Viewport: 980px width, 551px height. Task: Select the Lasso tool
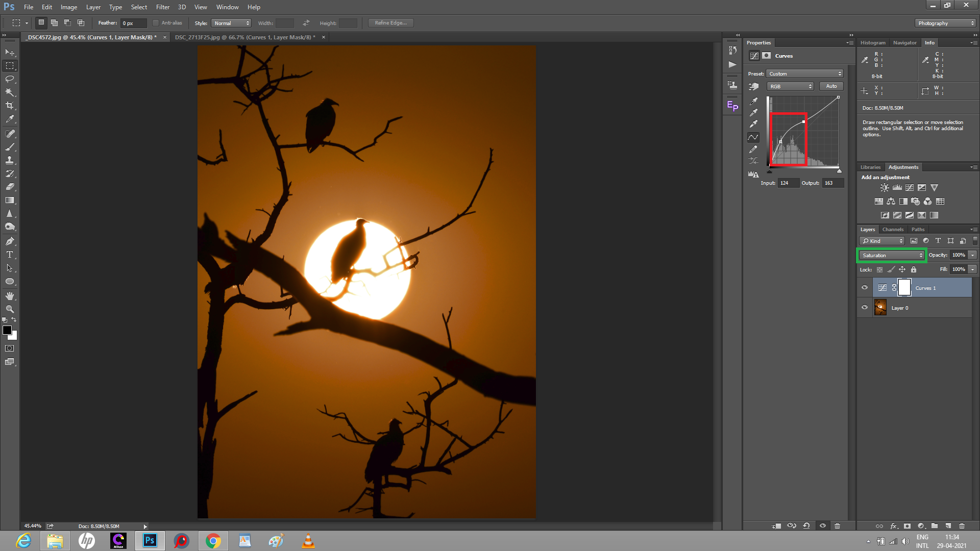click(10, 79)
